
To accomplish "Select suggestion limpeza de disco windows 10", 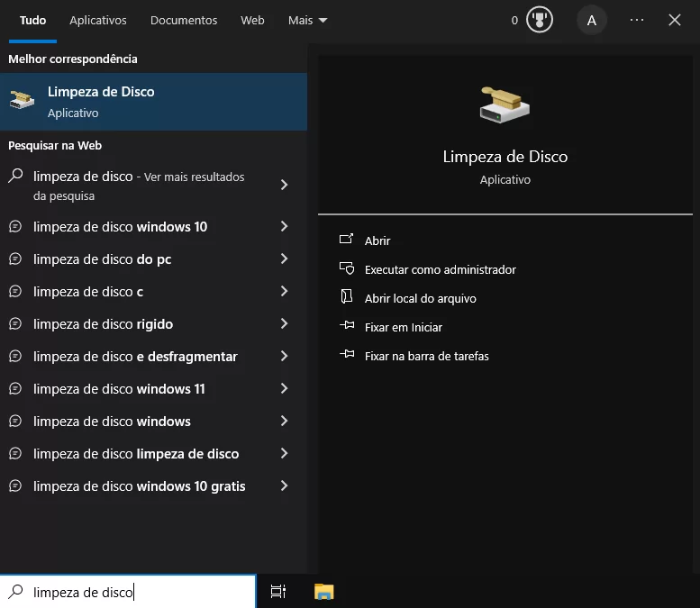I will click(153, 226).
